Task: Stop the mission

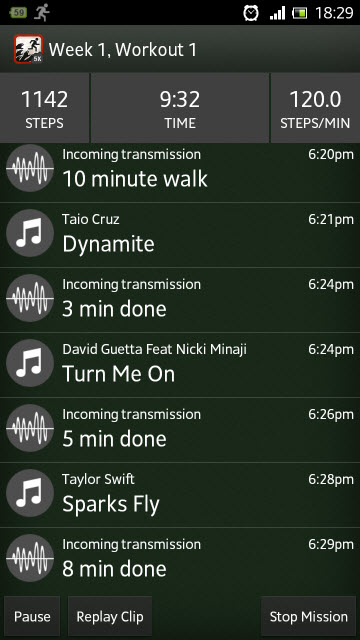Action: (309, 616)
